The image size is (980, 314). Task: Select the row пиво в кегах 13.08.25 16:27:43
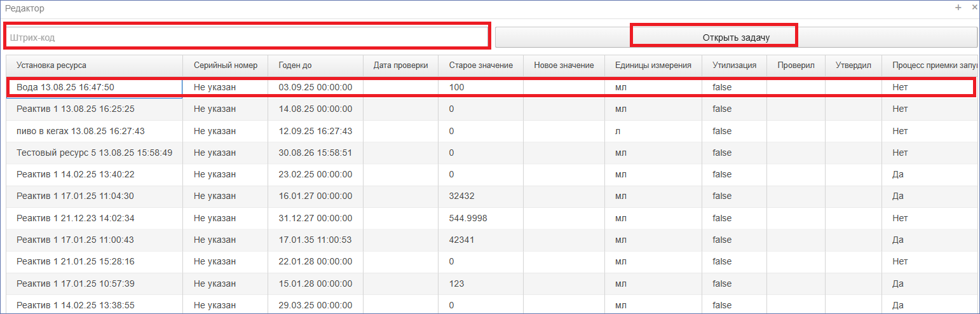pyautogui.click(x=492, y=131)
